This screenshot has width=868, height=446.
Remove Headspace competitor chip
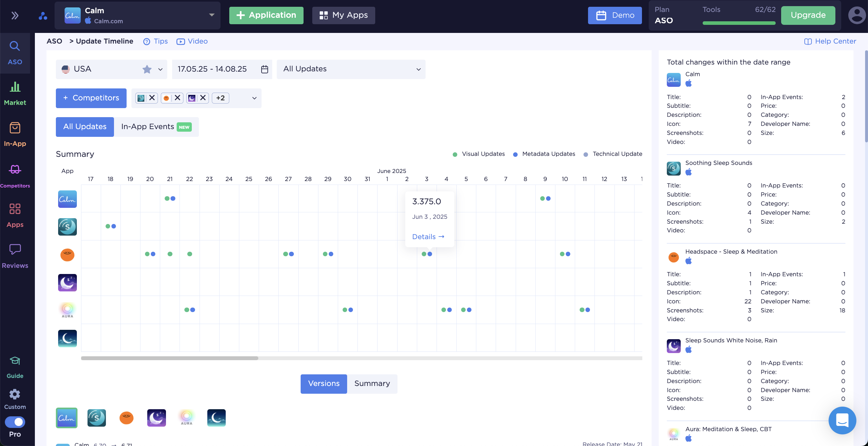click(178, 98)
